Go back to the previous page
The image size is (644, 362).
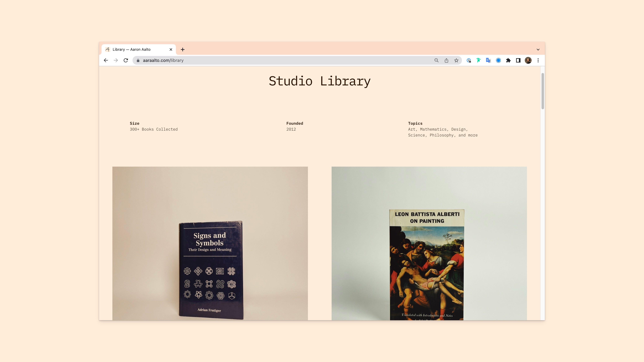tap(106, 60)
